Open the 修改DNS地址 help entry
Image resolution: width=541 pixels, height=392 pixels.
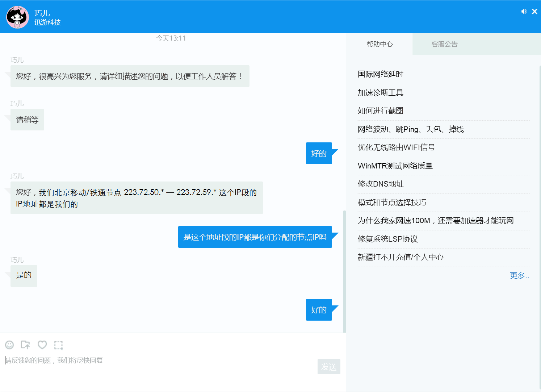pyautogui.click(x=380, y=184)
